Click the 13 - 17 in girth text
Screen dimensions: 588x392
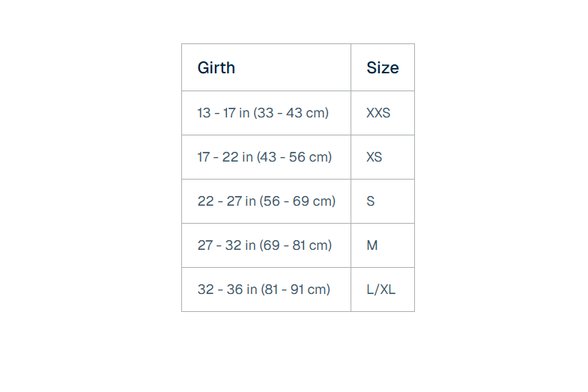[x=223, y=113]
